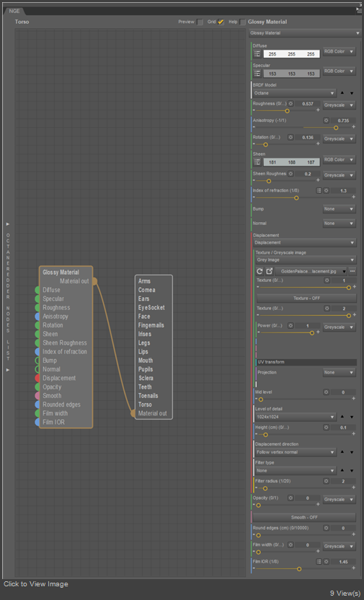Open the Index of refraction presets list icon
The height and width of the screenshot is (600, 364).
(x=319, y=190)
